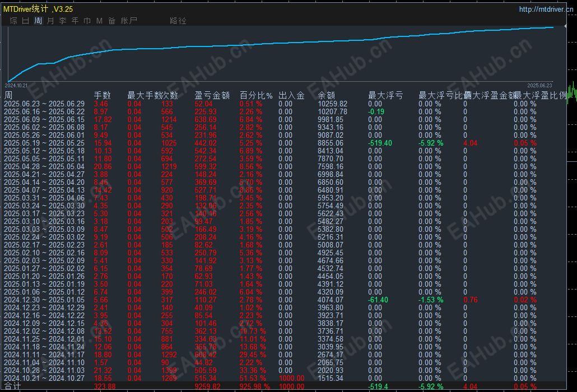Open the 备 notes tab
This screenshot has width=577, height=392.
point(112,21)
